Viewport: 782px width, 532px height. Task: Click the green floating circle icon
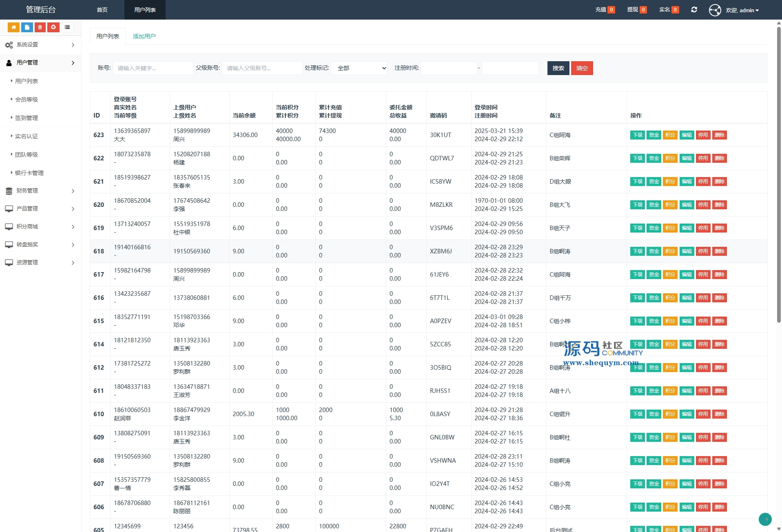(x=765, y=519)
